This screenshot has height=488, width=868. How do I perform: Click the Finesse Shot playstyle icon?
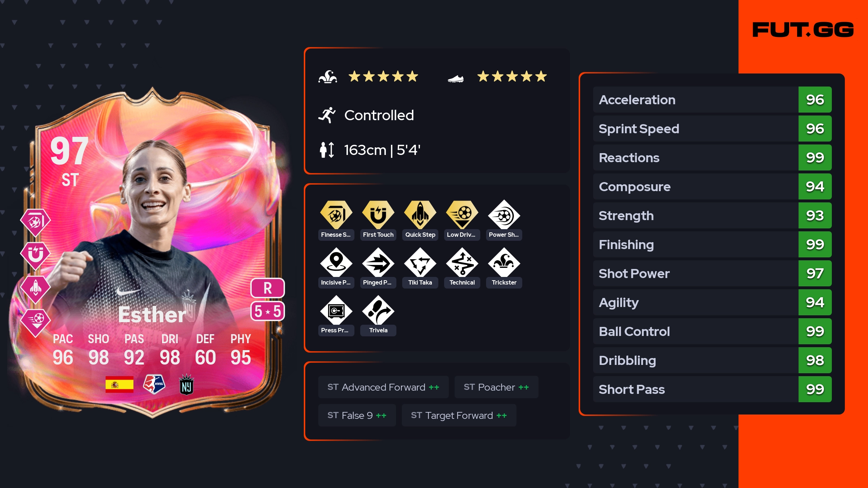pyautogui.click(x=336, y=215)
